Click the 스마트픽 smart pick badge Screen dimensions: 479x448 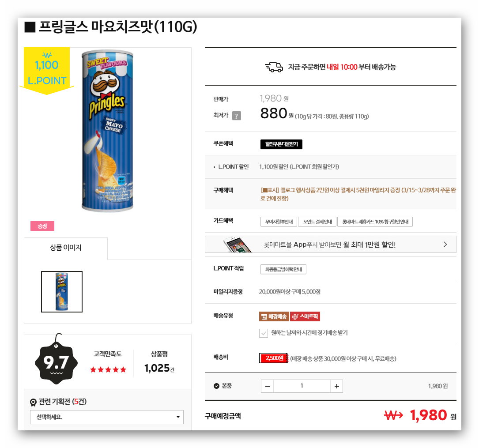pyautogui.click(x=305, y=316)
